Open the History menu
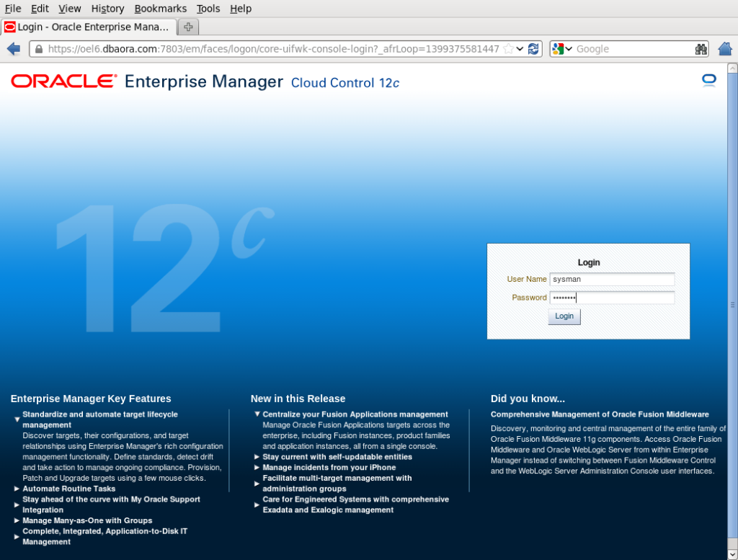738x560 pixels. [107, 9]
